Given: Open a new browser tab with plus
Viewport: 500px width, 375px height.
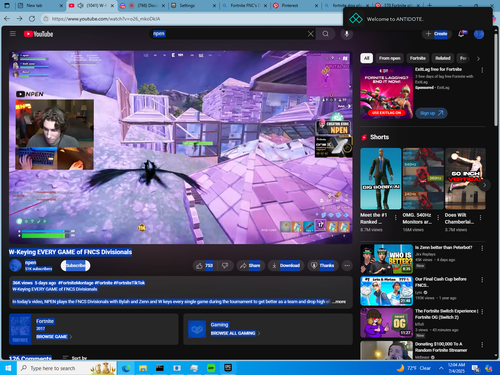Looking at the screenshot, I should (430, 6).
